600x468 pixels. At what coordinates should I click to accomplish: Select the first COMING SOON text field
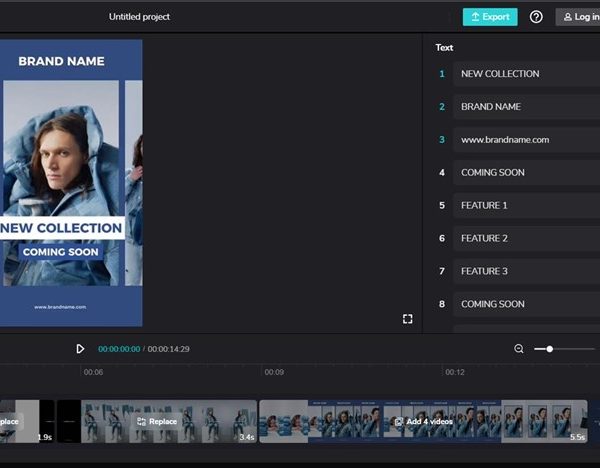[525, 173]
